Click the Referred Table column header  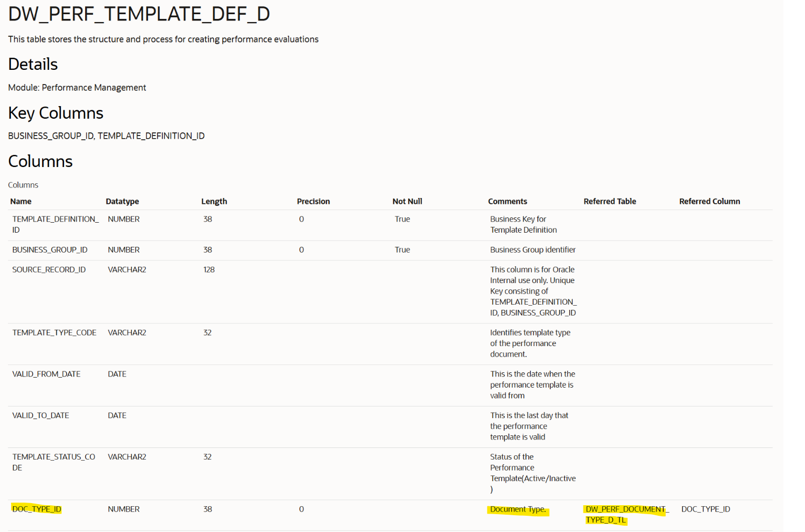click(x=610, y=201)
